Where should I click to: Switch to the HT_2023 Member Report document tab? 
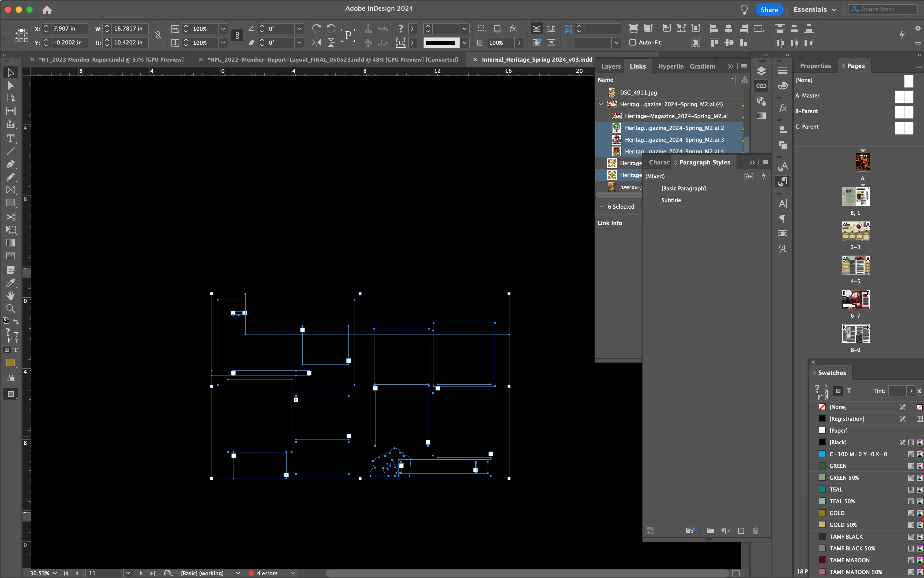111,60
